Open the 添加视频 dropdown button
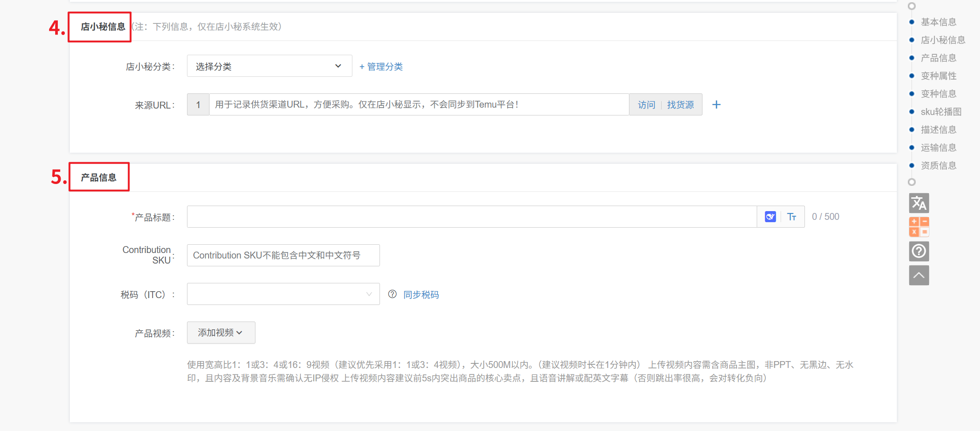The image size is (980, 431). click(221, 333)
